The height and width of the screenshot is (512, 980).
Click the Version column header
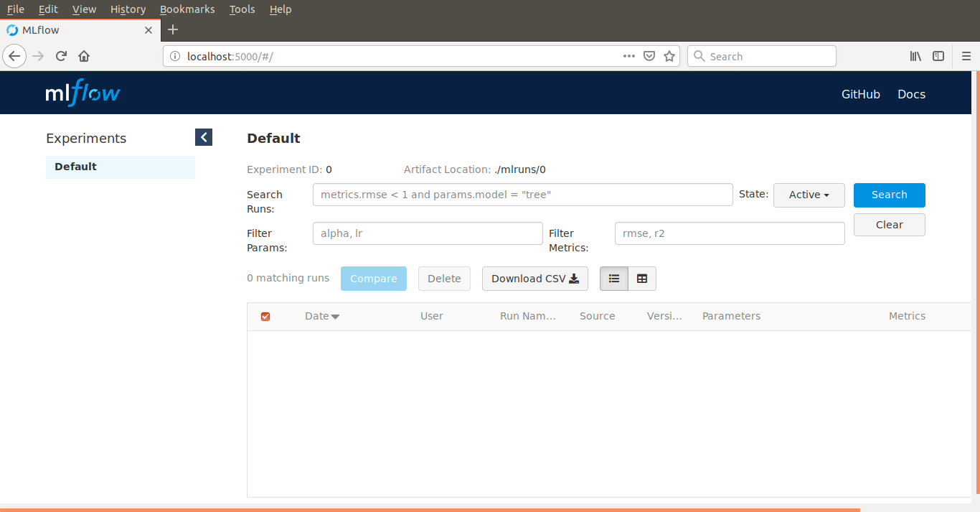click(x=665, y=316)
